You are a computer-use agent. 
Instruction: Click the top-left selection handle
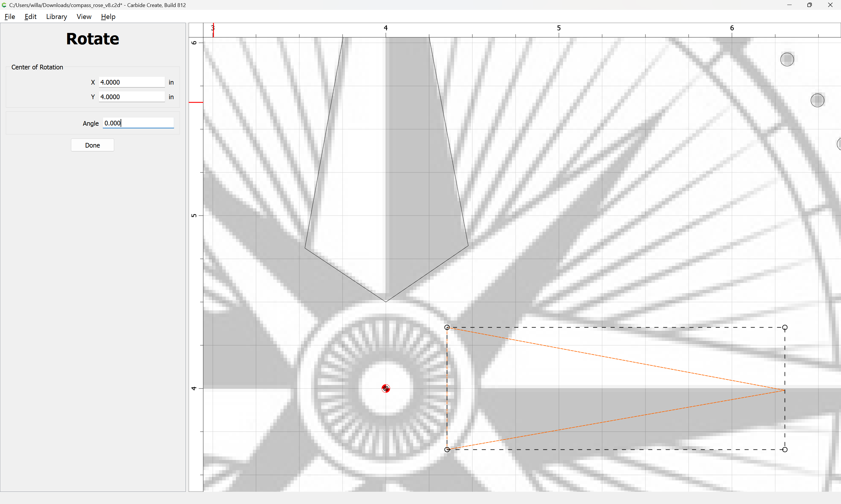447,328
